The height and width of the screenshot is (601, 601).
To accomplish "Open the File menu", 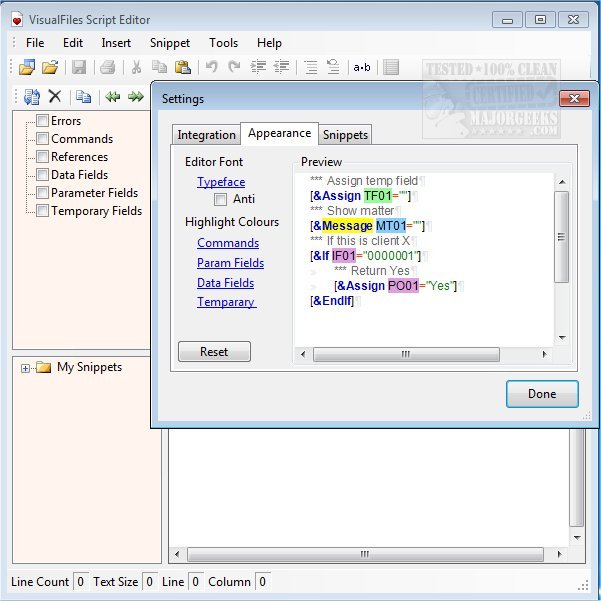I will tap(35, 43).
